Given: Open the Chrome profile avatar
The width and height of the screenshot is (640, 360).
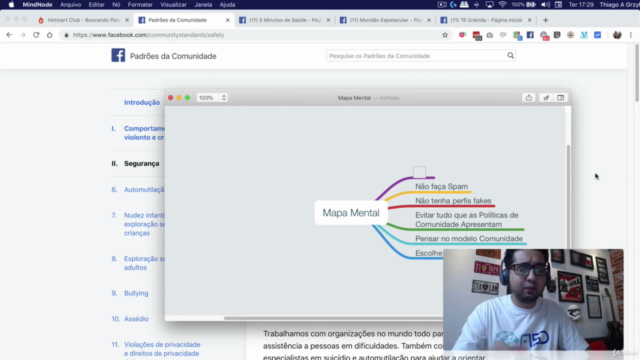Looking at the screenshot, I should (617, 35).
